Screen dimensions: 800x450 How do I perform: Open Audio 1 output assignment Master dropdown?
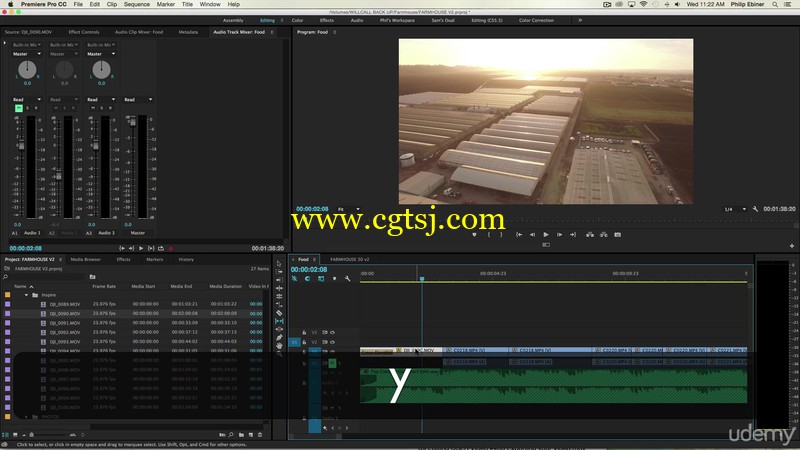click(x=27, y=54)
